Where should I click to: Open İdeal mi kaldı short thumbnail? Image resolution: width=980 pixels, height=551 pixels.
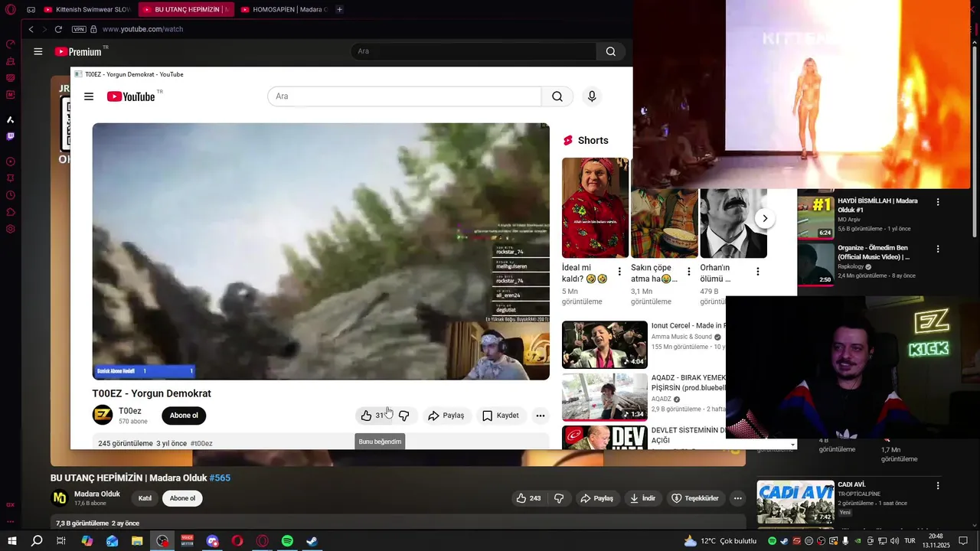[x=595, y=207]
